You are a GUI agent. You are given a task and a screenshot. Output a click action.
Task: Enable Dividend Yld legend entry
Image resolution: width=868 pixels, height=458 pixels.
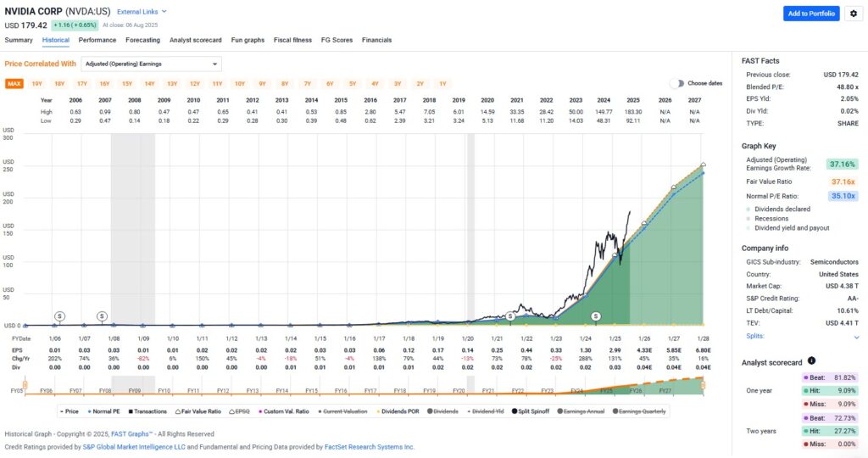click(x=485, y=411)
